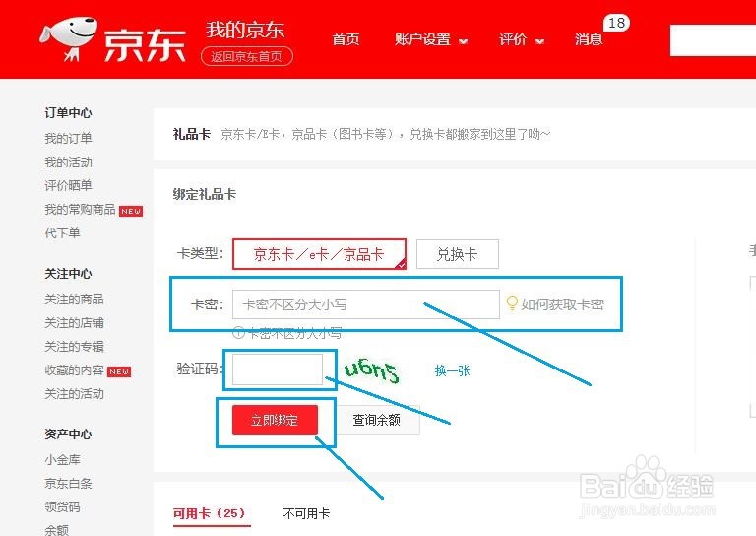Image resolution: width=756 pixels, height=536 pixels.
Task: Click 返回京东首页 button
Action: point(246,56)
